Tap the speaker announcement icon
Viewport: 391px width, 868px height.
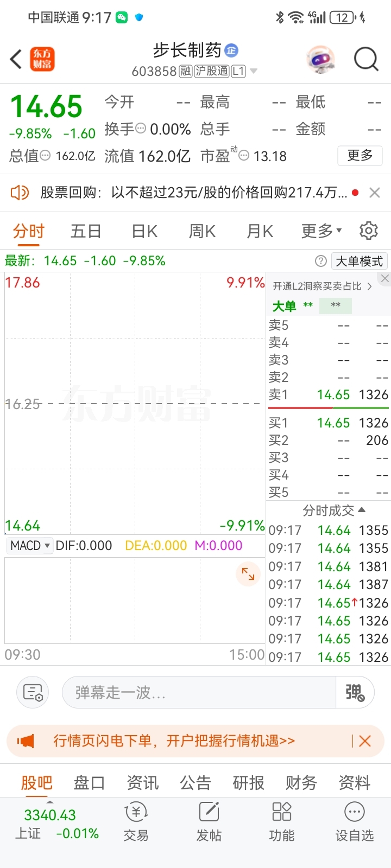click(x=20, y=193)
